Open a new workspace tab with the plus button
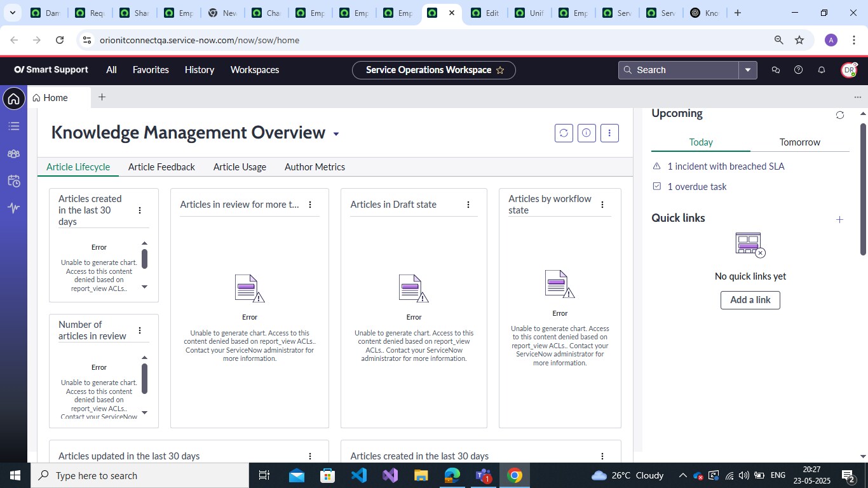 coord(101,97)
